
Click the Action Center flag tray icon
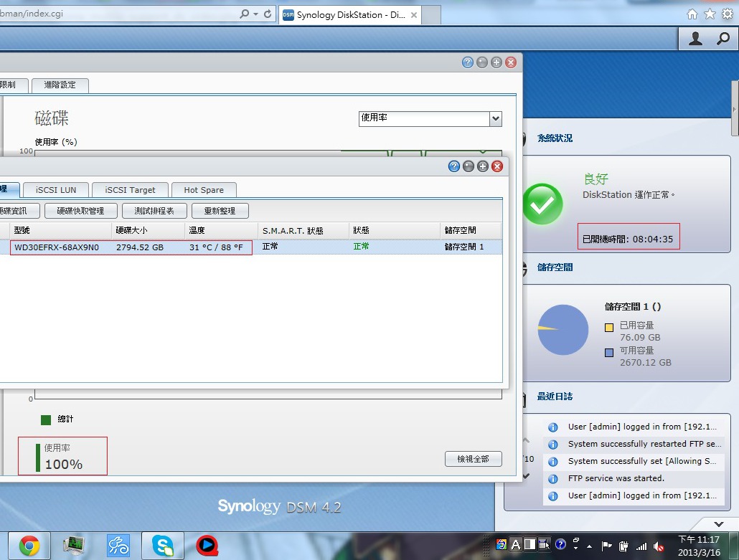[606, 546]
